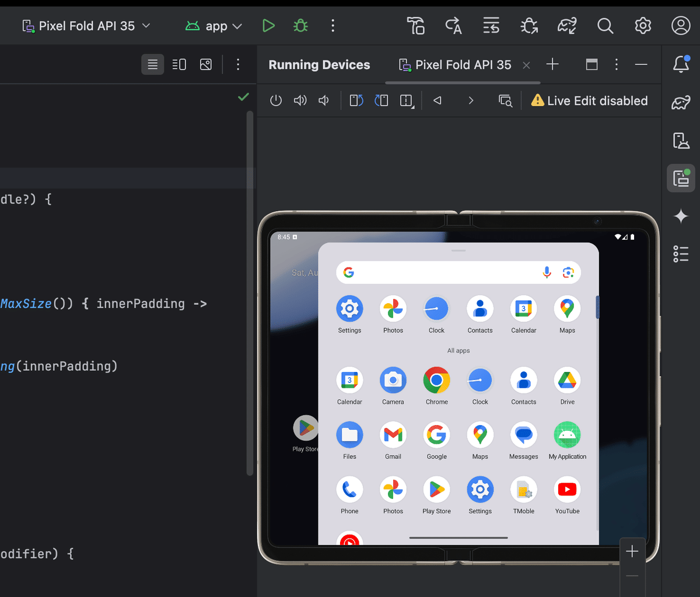Screen dimensions: 700x597
Task: Start debugging with the bug icon
Action: coord(300,26)
